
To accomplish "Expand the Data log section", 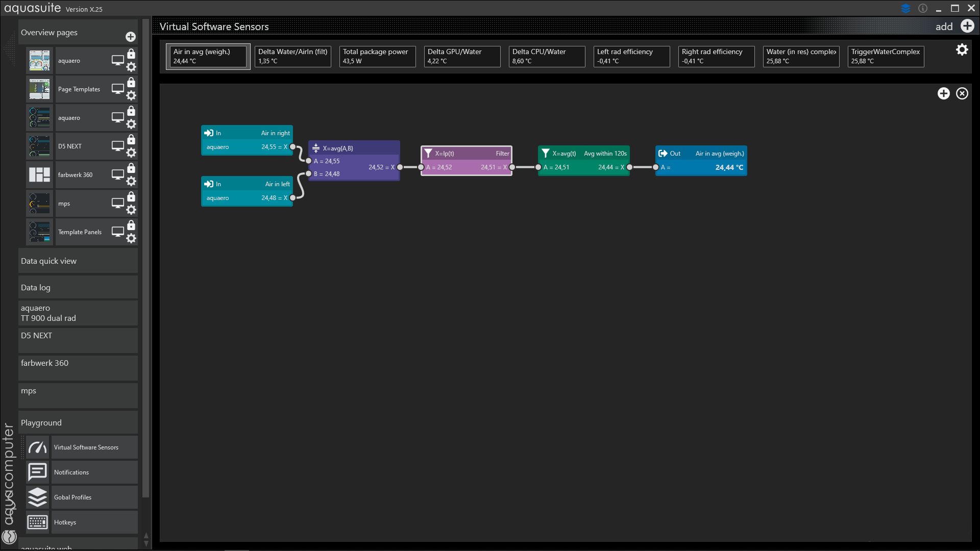I will 78,288.
